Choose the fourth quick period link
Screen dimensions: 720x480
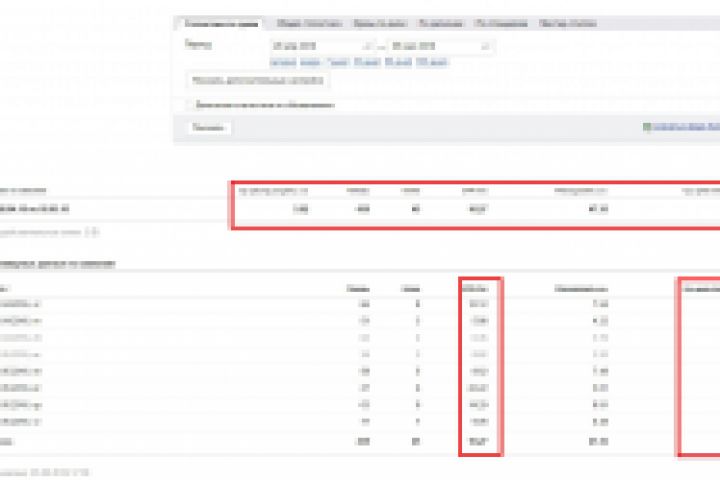pos(367,62)
